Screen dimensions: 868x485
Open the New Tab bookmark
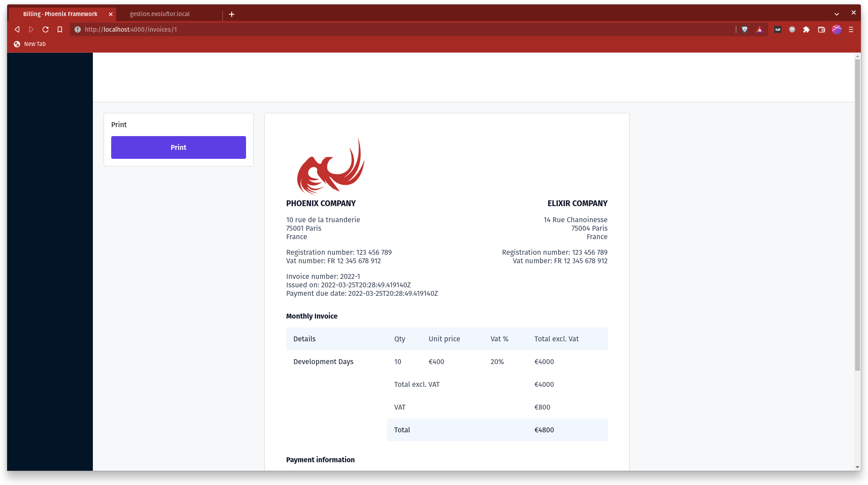(x=30, y=44)
